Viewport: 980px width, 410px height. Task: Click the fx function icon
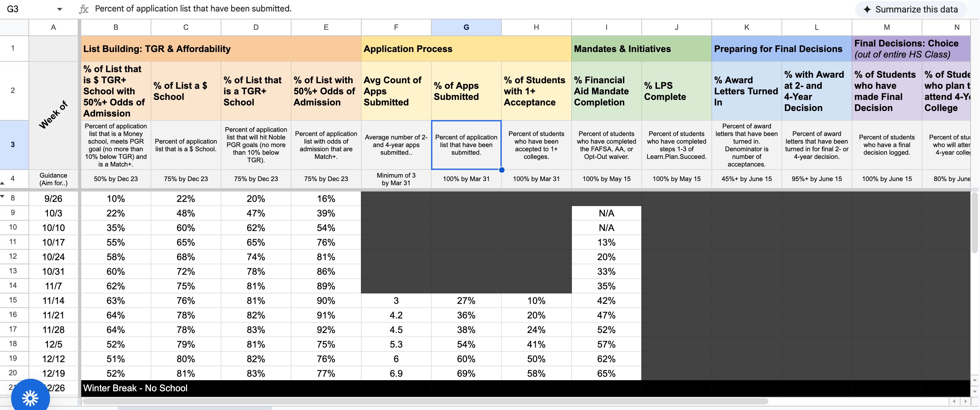84,9
